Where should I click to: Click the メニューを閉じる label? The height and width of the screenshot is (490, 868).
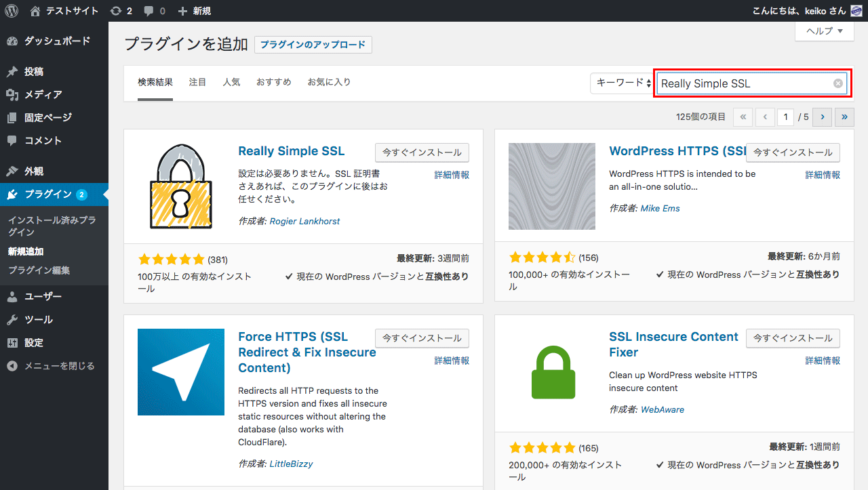click(60, 366)
